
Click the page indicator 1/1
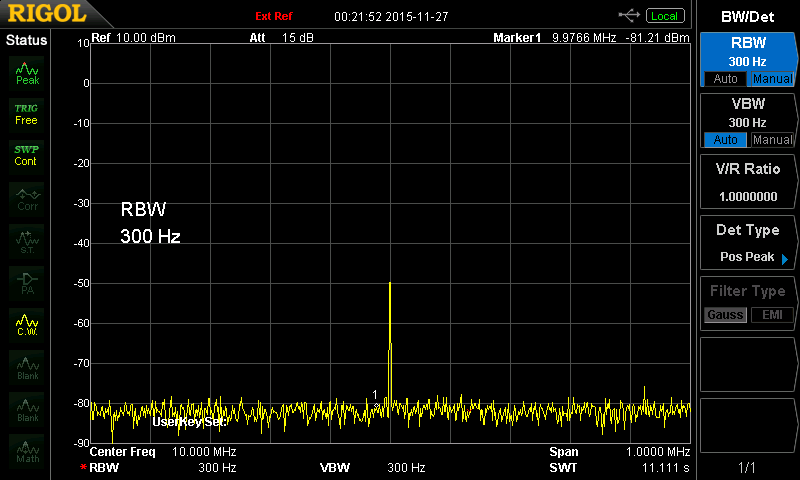(x=747, y=467)
